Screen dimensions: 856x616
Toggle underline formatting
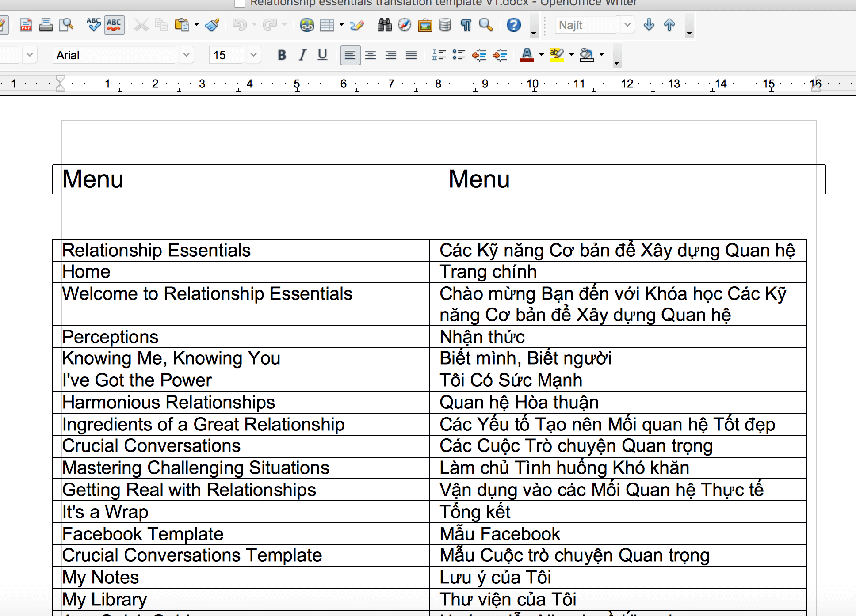tap(323, 55)
